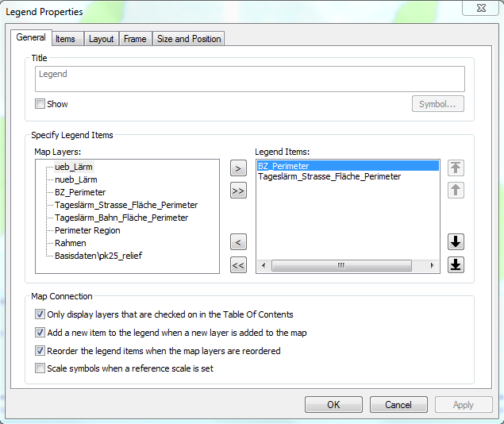Move selected legend item to bottom
504x424 pixels.
pyautogui.click(x=456, y=265)
